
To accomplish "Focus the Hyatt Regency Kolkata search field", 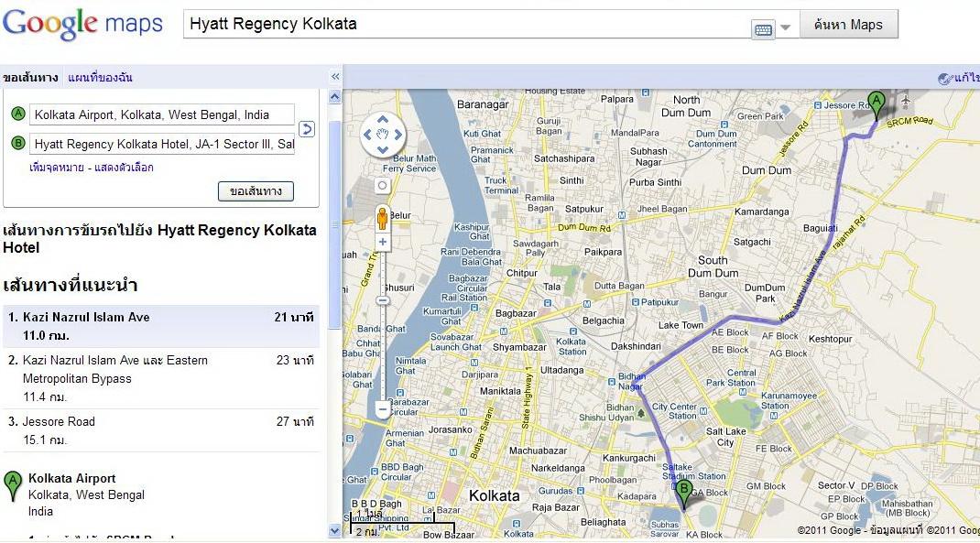I will 465,25.
